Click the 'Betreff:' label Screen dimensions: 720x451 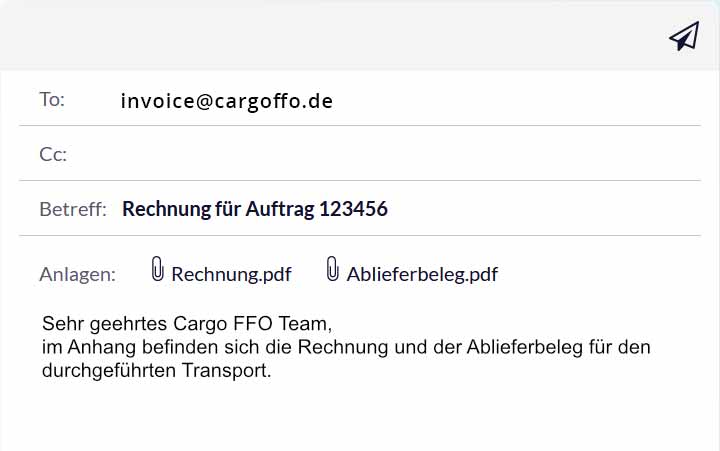click(x=73, y=209)
